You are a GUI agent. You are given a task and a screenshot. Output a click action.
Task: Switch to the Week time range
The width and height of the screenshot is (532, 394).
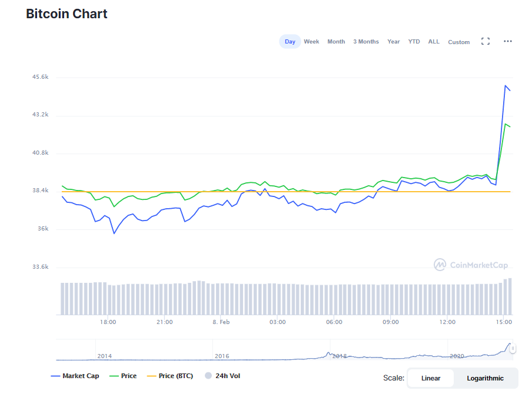(311, 41)
